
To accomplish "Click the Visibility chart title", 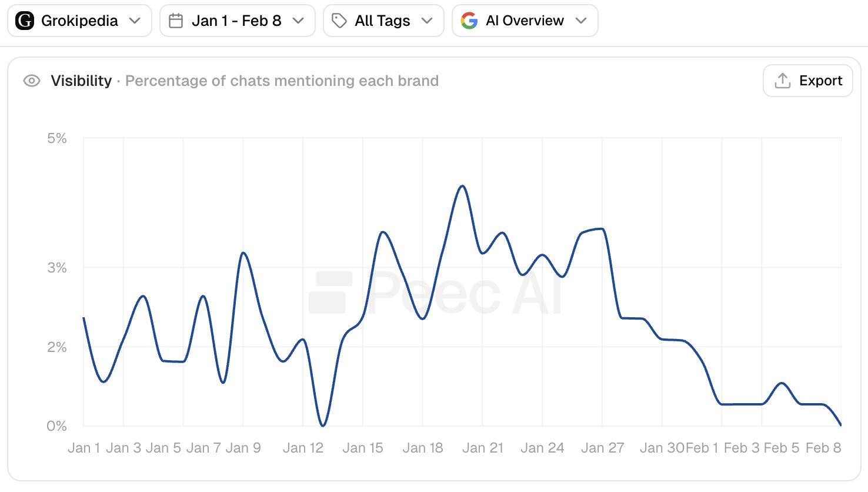I will (x=81, y=81).
